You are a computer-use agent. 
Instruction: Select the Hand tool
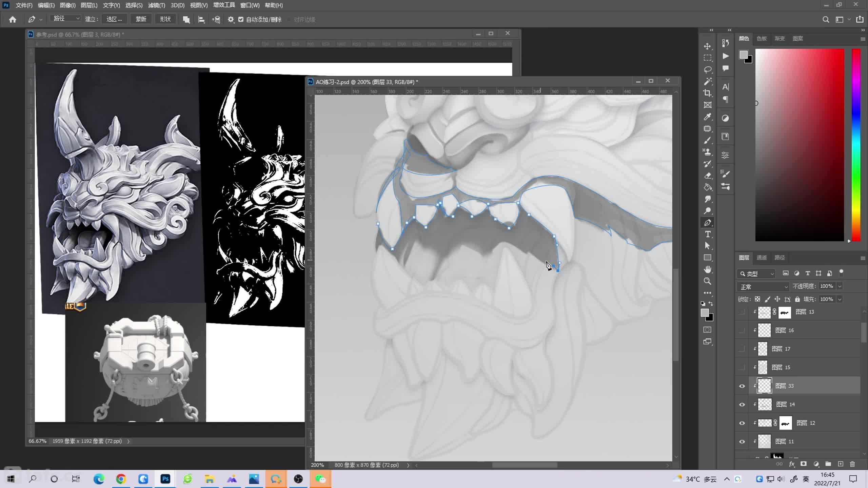point(707,270)
